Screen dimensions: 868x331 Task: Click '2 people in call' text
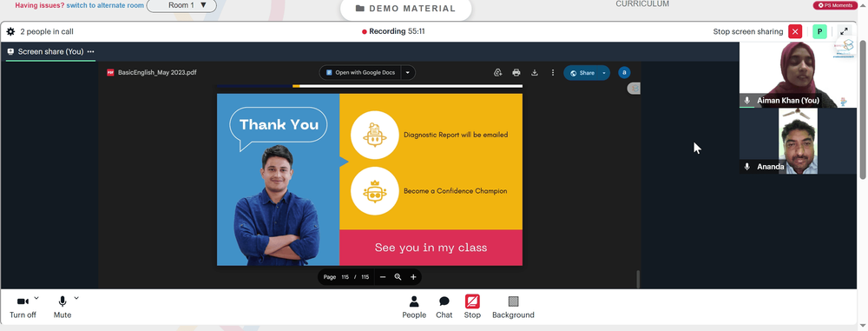click(x=47, y=31)
